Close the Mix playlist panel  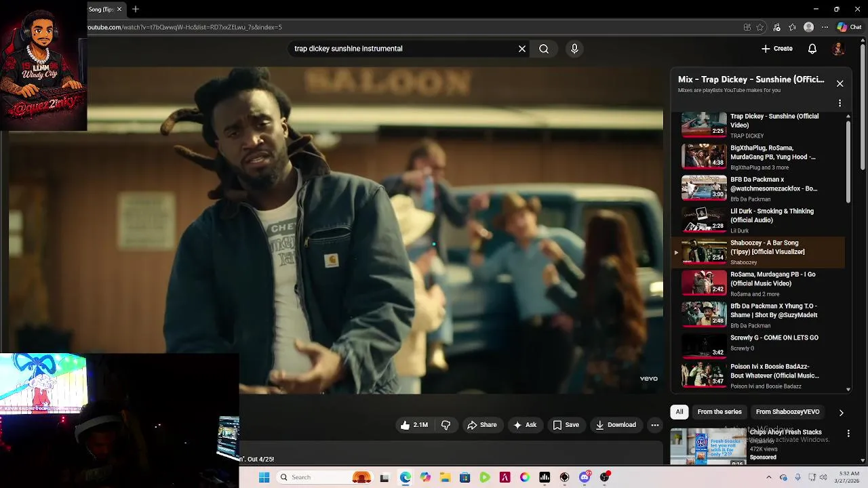[840, 83]
